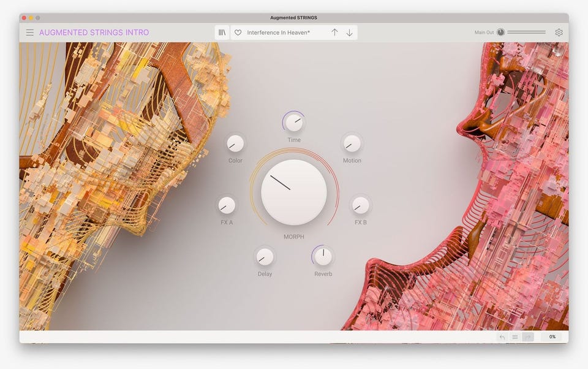
Task: Click the 0% CPU meter
Action: point(552,337)
